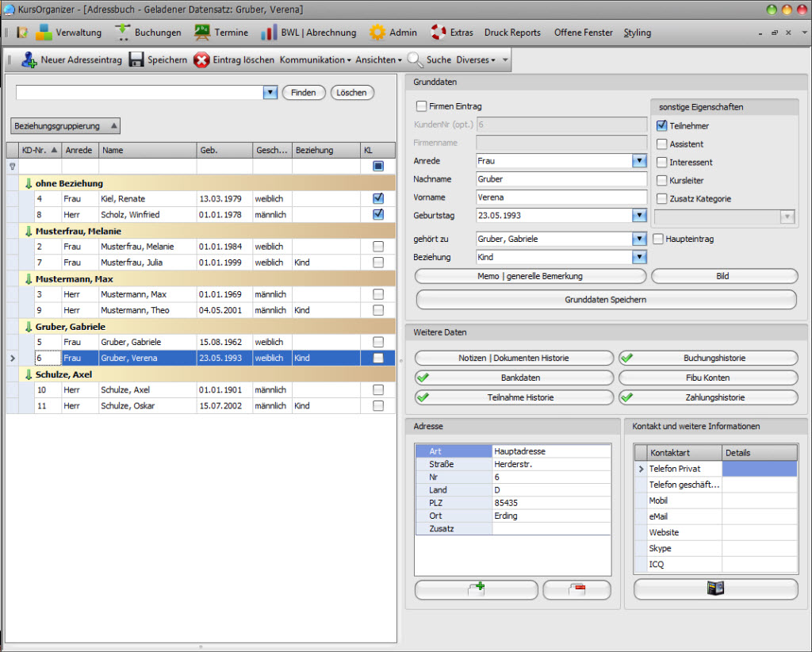Select the Telefon Privat contact row
Image resolution: width=812 pixels, height=652 pixels.
click(716, 469)
